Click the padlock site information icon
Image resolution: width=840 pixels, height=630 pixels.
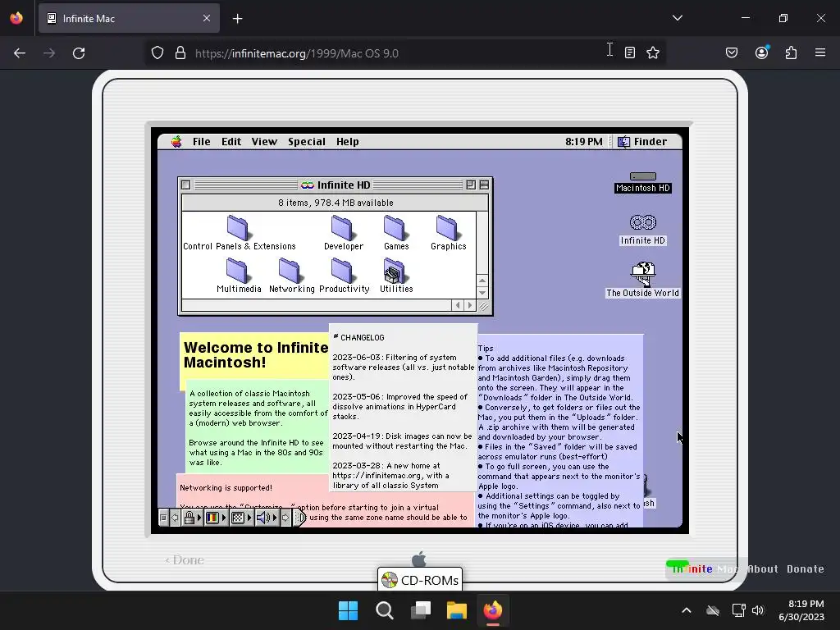pos(180,53)
